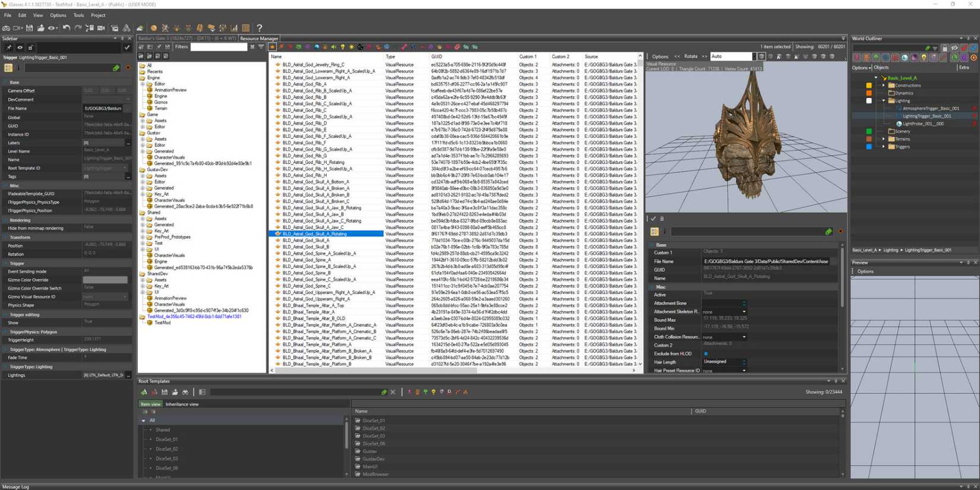Screen dimensions: 980x490
Task: Click the Resource Manager Filters input field
Action: (x=219, y=47)
